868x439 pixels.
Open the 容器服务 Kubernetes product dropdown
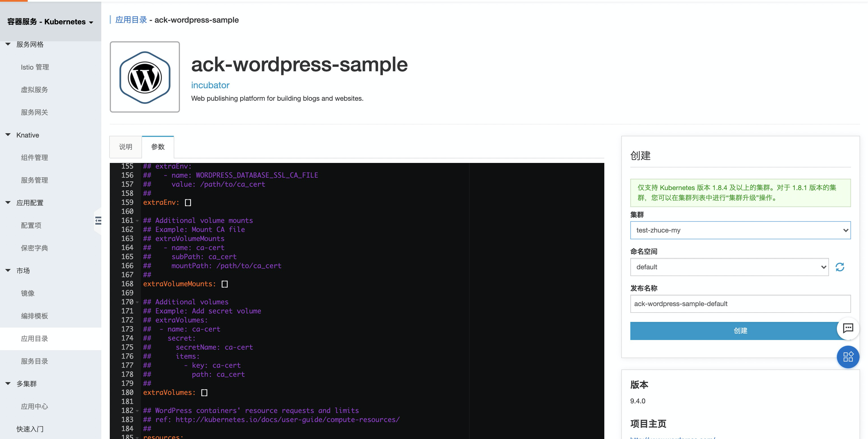pyautogui.click(x=51, y=22)
